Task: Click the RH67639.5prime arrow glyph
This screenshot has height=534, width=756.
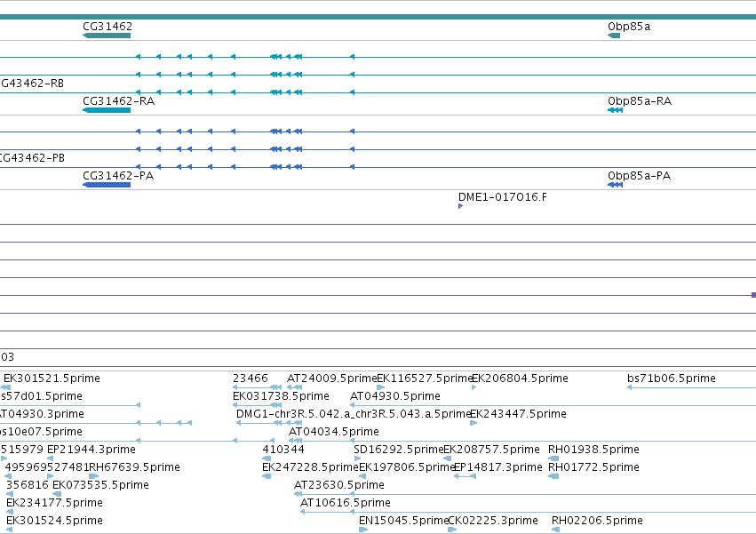Action: (94, 476)
